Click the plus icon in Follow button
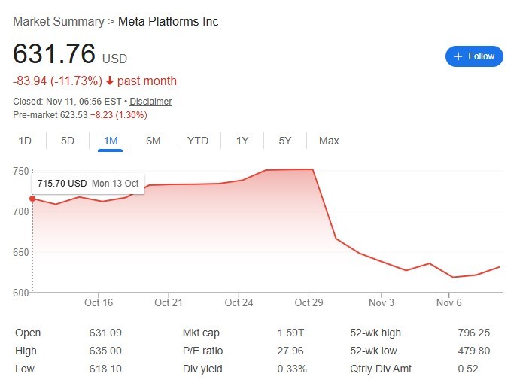 click(x=458, y=56)
